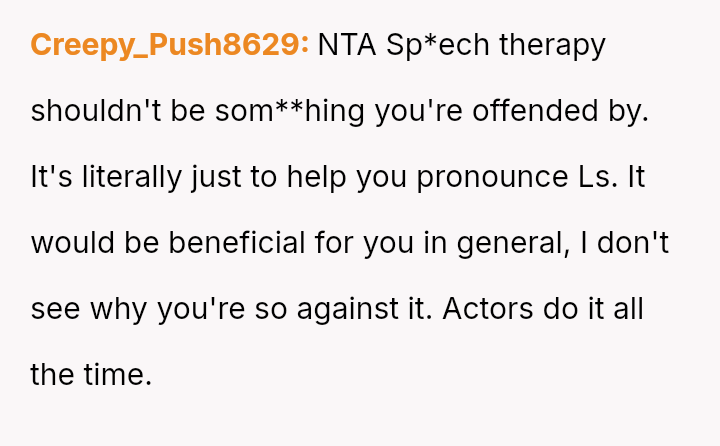Click the word "would" in the comment
This screenshot has height=446, width=720.
click(x=70, y=243)
